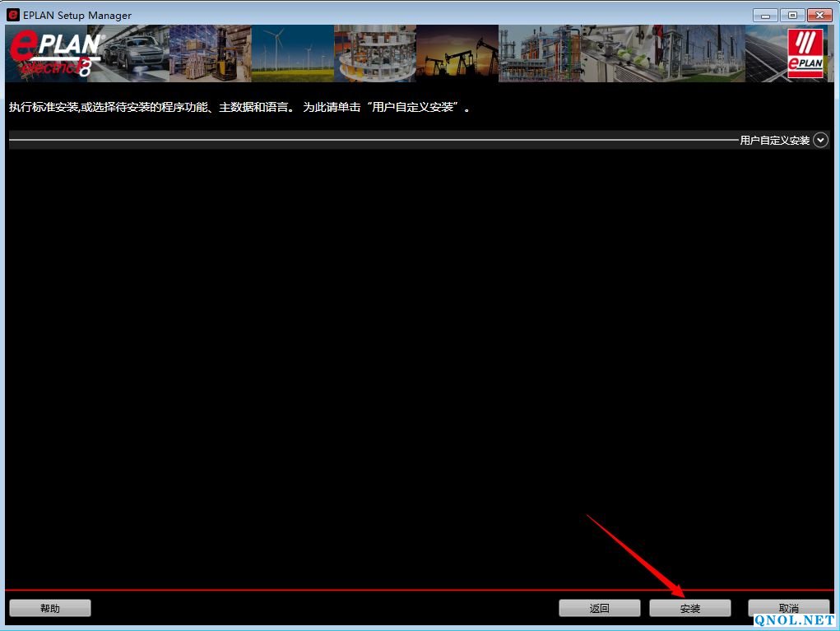Cancel setup with the 取消 button
The height and width of the screenshot is (631, 840).
[x=787, y=608]
